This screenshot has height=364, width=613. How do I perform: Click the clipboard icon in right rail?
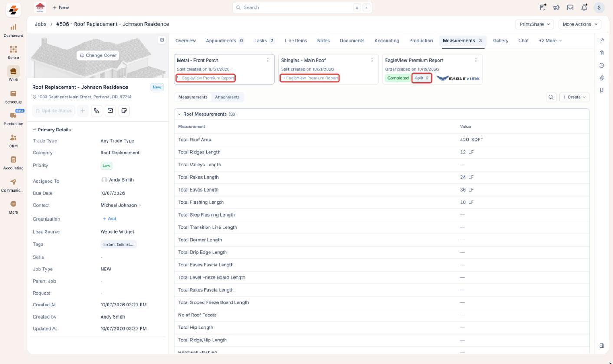tap(602, 53)
